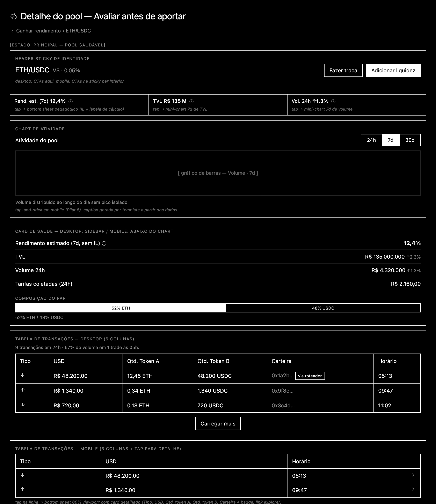The image size is (436, 504).
Task: Click R$ 4.320.000 volume value
Action: pos(388,270)
